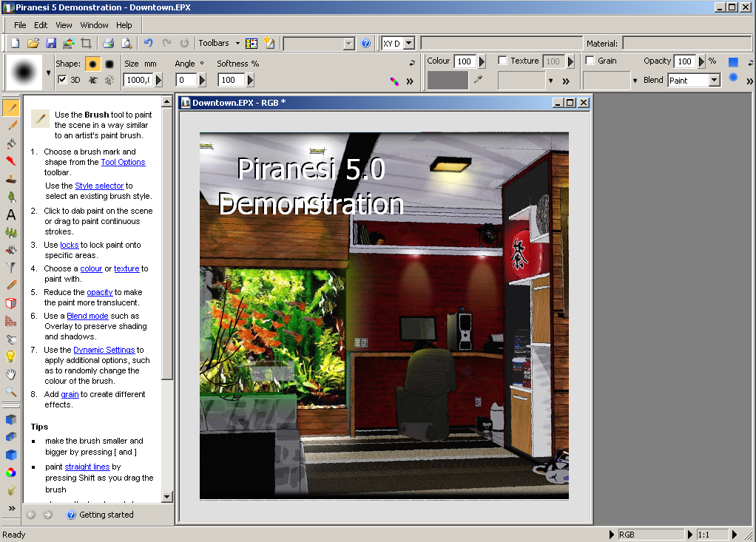
Task: Open the XY D plane dropdown
Action: click(409, 44)
